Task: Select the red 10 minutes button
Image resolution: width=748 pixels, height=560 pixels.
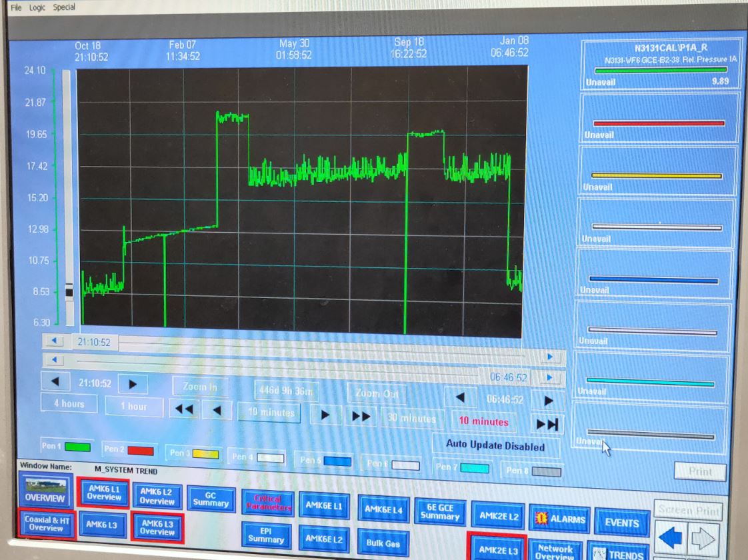Action: click(483, 421)
